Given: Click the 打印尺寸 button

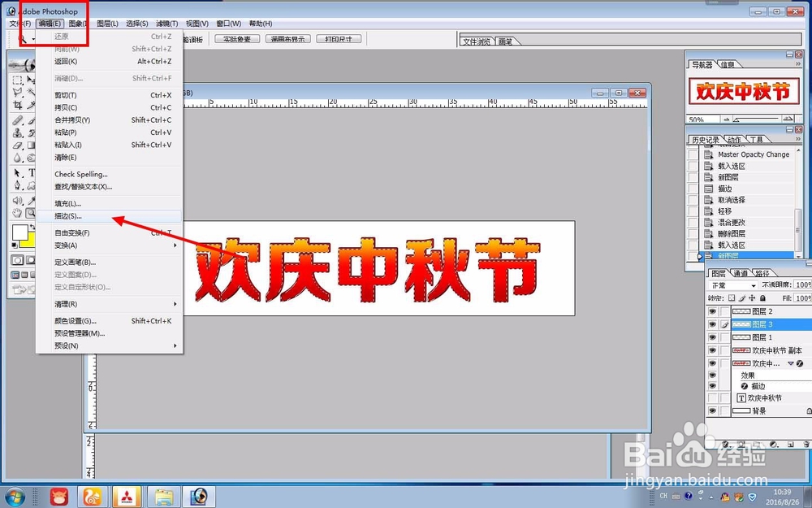Looking at the screenshot, I should pos(339,37).
